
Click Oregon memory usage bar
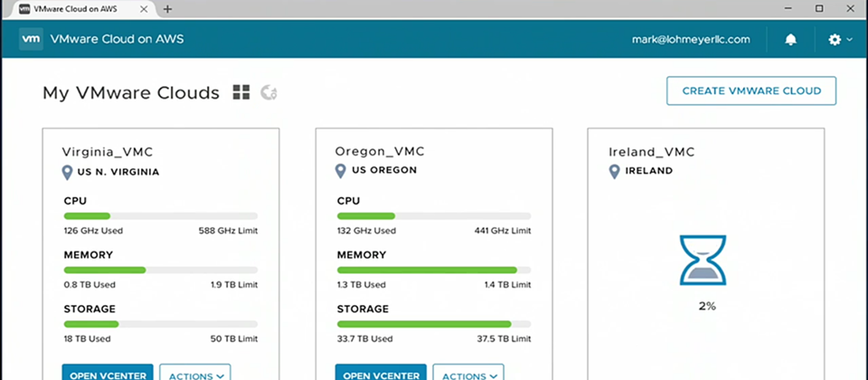(434, 271)
